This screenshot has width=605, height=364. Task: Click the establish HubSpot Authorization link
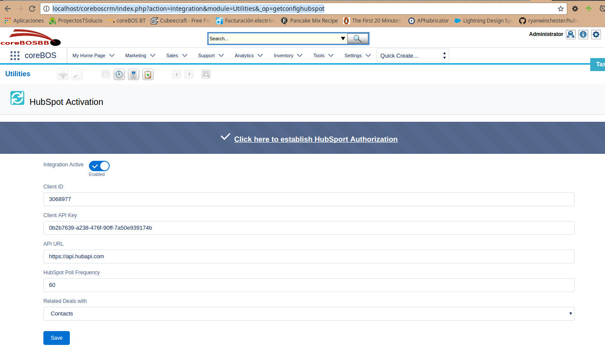click(x=316, y=139)
